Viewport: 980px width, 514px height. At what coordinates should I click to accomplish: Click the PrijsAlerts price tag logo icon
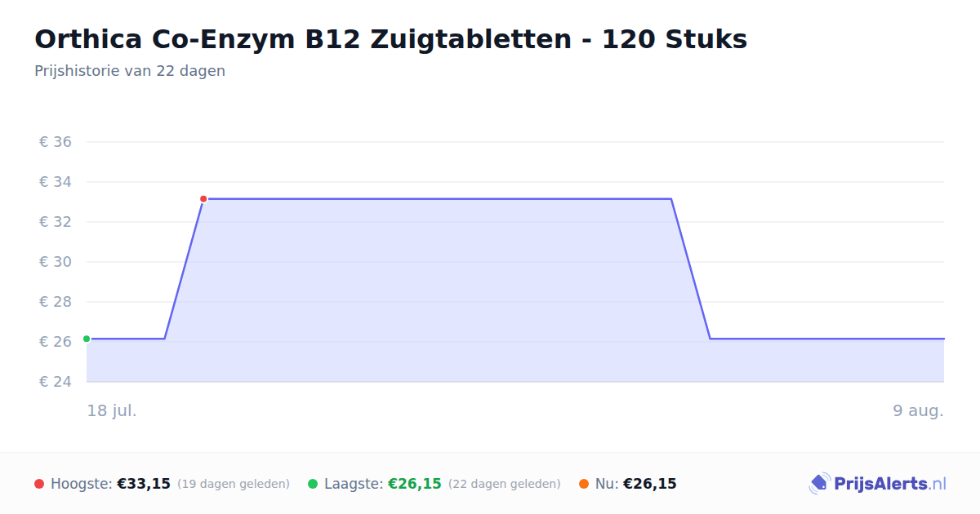819,484
